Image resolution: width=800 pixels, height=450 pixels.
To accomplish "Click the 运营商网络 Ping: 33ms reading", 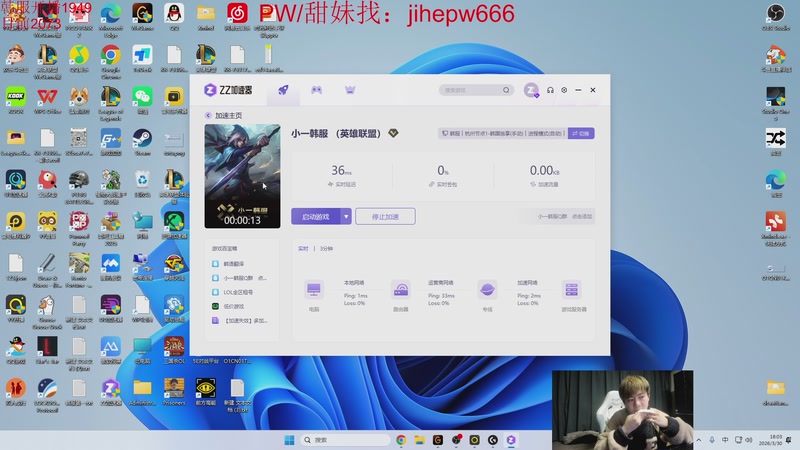I will click(x=441, y=296).
